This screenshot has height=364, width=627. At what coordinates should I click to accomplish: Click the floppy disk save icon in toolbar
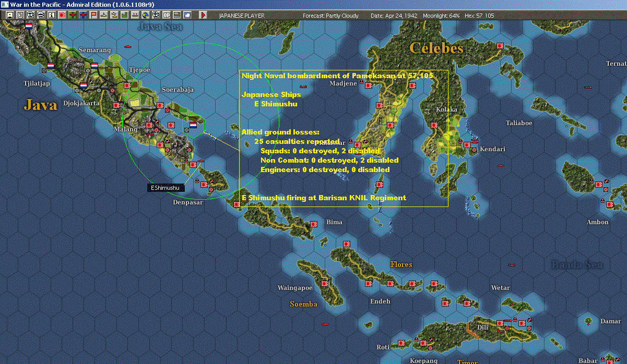tap(9, 15)
